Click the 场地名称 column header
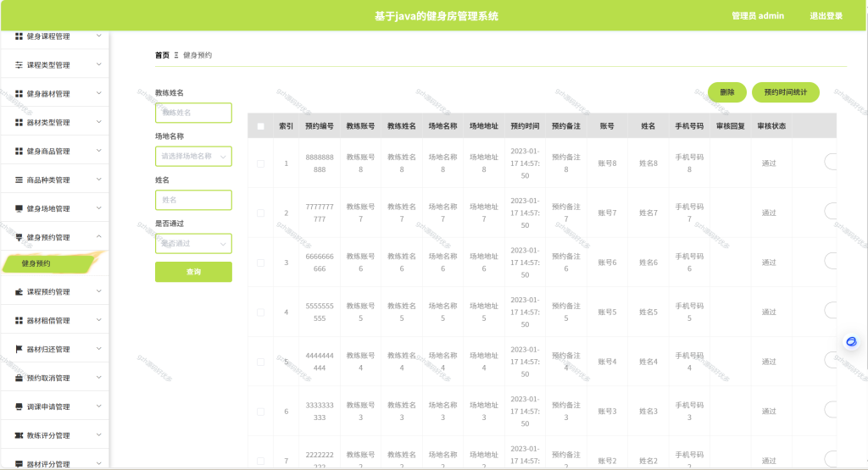Image resolution: width=868 pixels, height=470 pixels. point(442,126)
